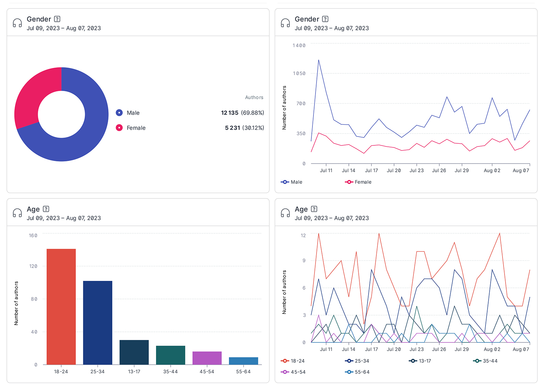
Task: Toggle the 45-54 line series legend
Action: click(293, 372)
